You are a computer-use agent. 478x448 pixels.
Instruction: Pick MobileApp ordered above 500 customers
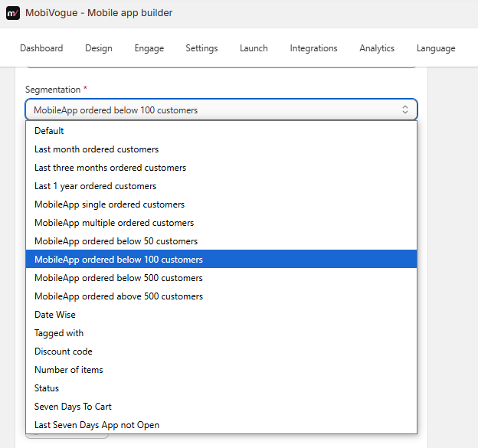(221, 296)
